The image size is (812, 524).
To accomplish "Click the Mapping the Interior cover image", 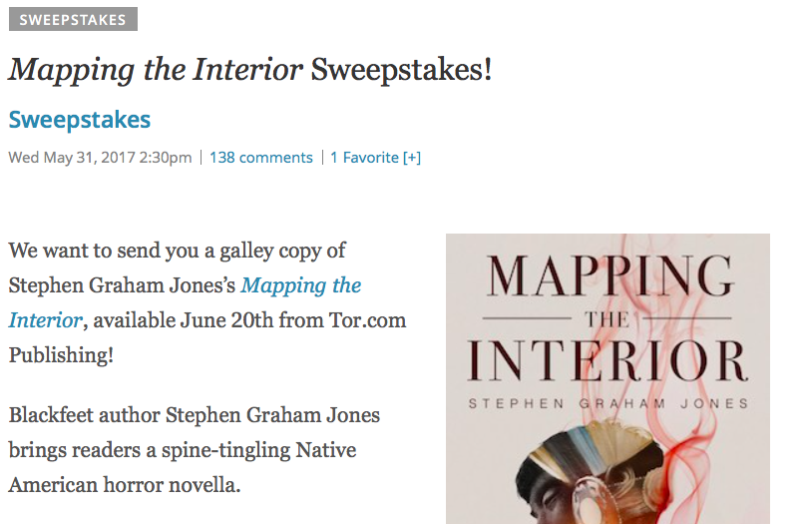I will point(607,379).
